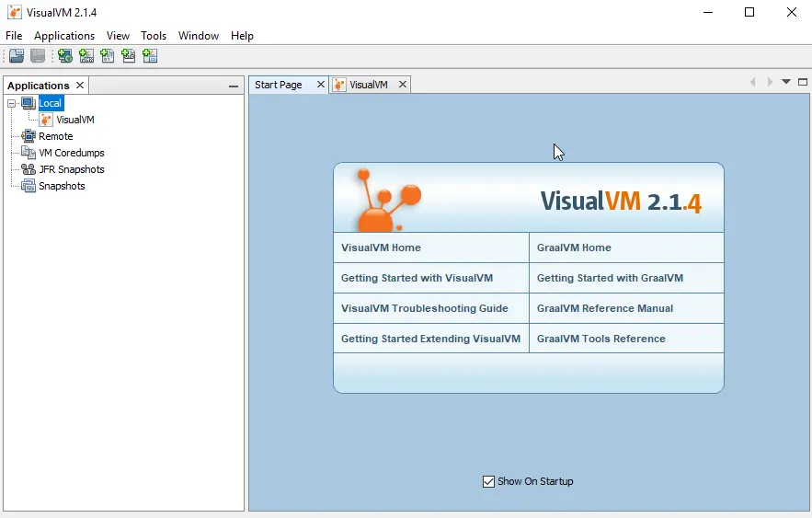Click the Add VM Coredump toolbar icon

108,55
